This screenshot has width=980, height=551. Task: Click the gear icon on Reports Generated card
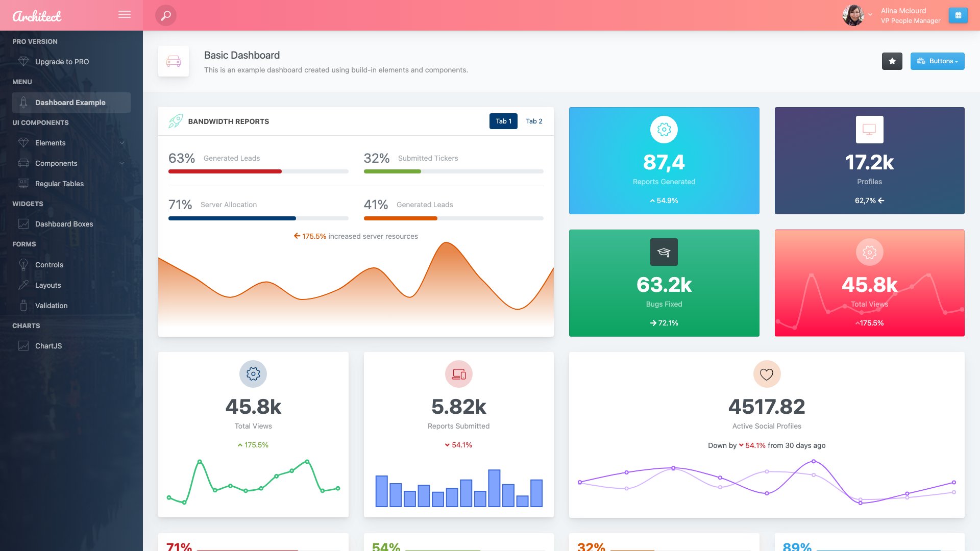[664, 130]
